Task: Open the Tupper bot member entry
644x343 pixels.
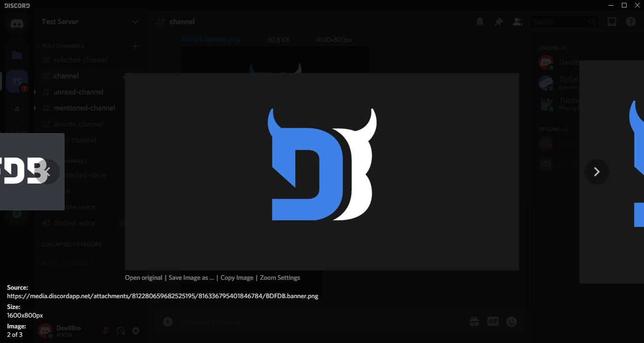Action: pos(559,104)
